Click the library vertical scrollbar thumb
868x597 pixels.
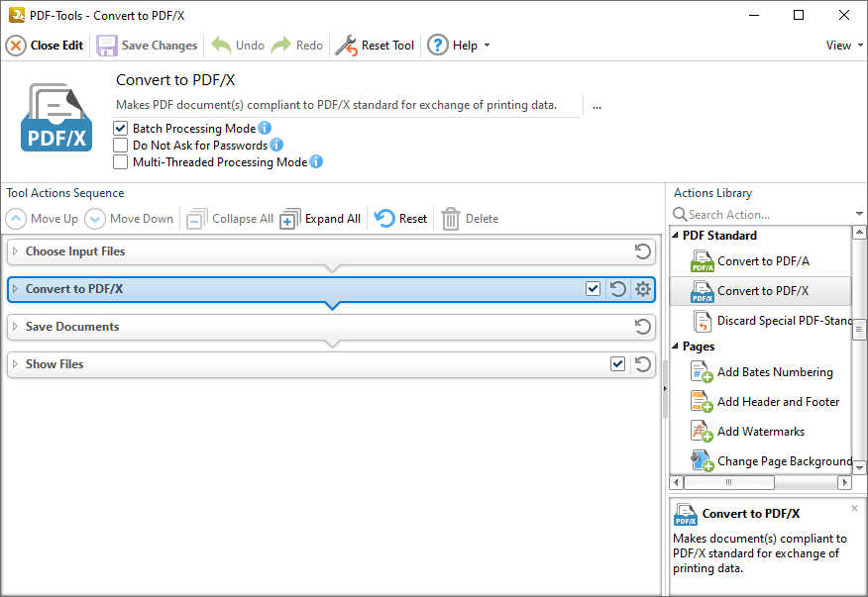(x=859, y=330)
